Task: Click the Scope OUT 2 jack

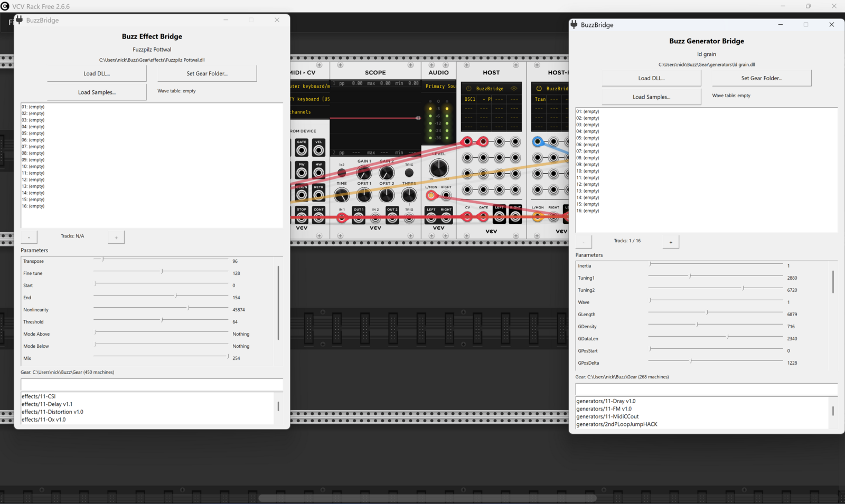Action: (392, 217)
